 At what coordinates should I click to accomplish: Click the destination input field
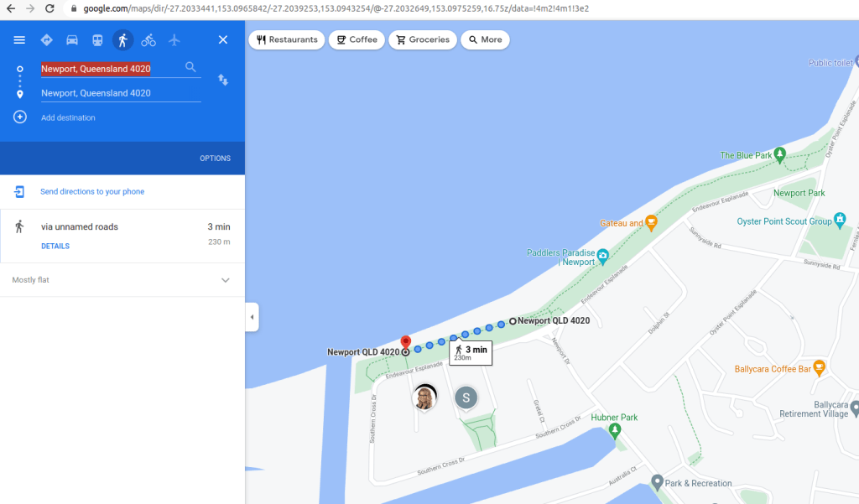coord(117,93)
